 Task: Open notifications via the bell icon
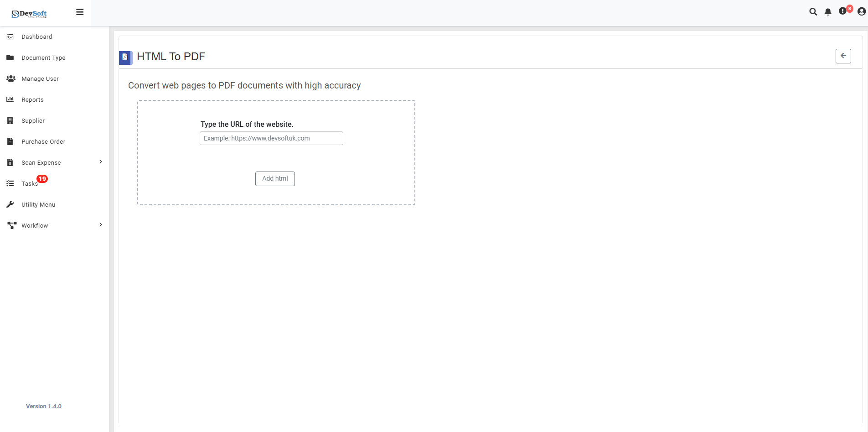[x=828, y=11]
